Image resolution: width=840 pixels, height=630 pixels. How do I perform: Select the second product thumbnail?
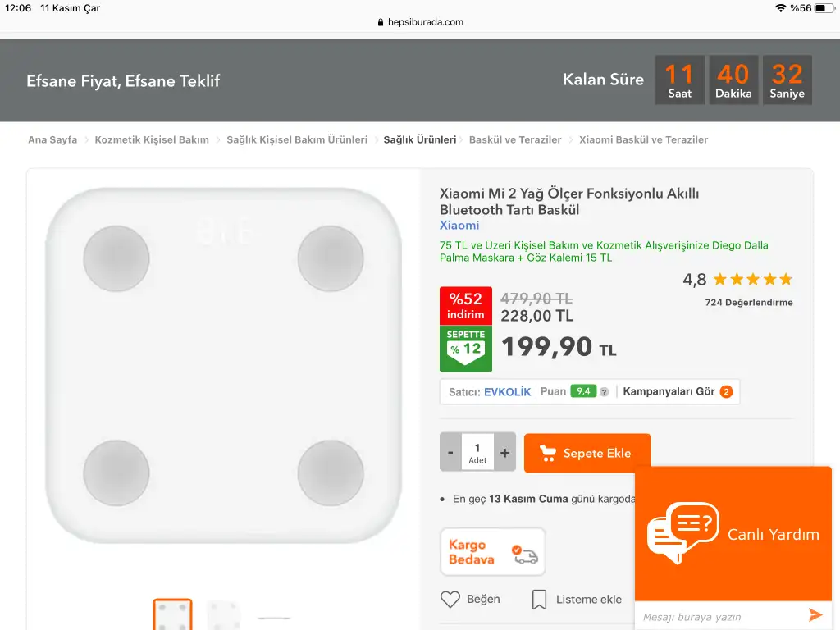[223, 614]
